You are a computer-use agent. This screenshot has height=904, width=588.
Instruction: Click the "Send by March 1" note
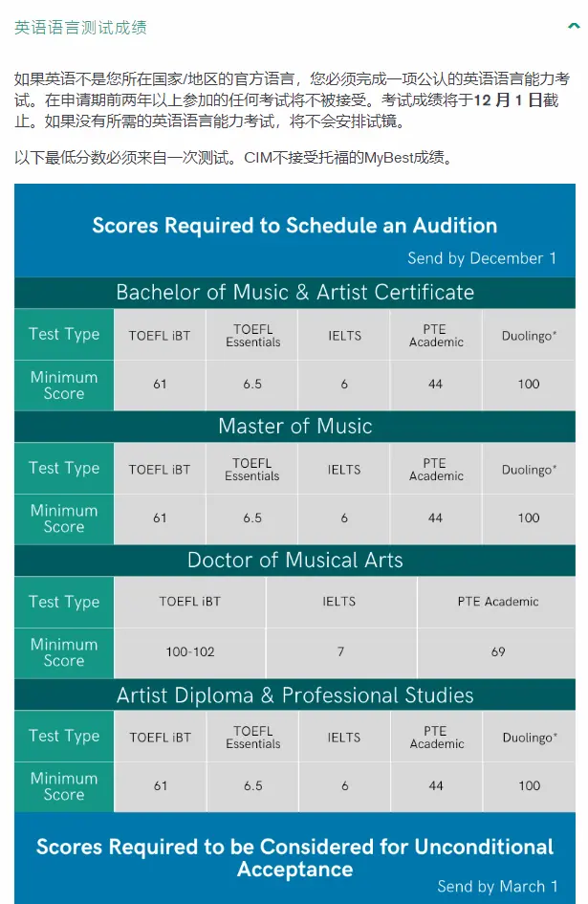[x=497, y=887]
